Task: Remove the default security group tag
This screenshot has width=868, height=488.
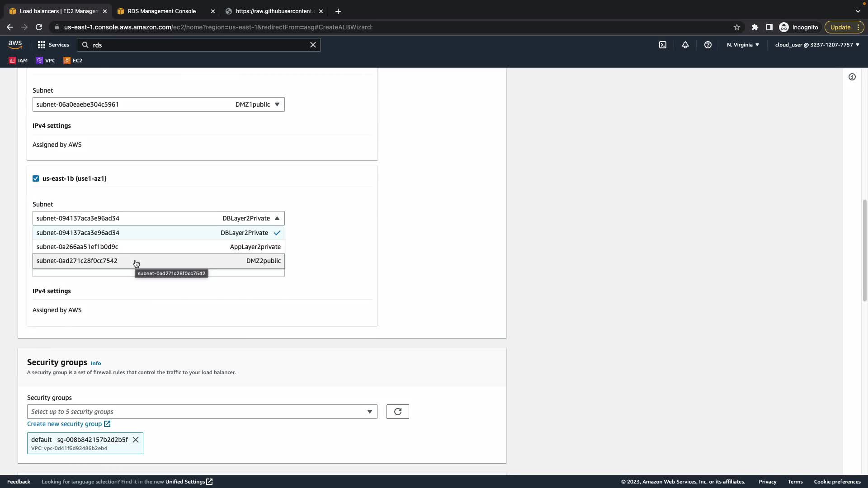Action: (136, 440)
